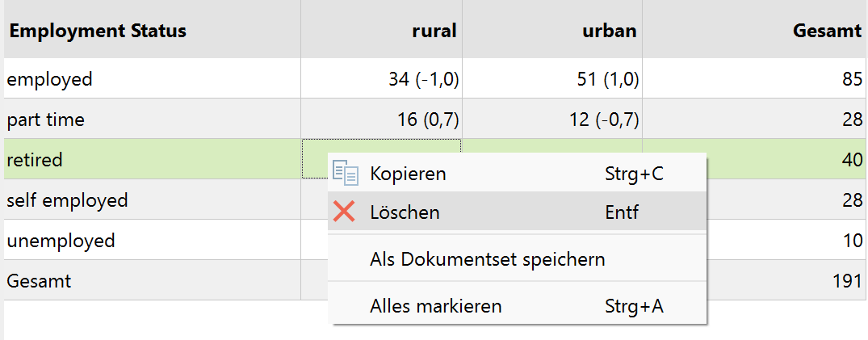This screenshot has width=868, height=340.
Task: Select Alles markieren menu entry
Action: [435, 306]
